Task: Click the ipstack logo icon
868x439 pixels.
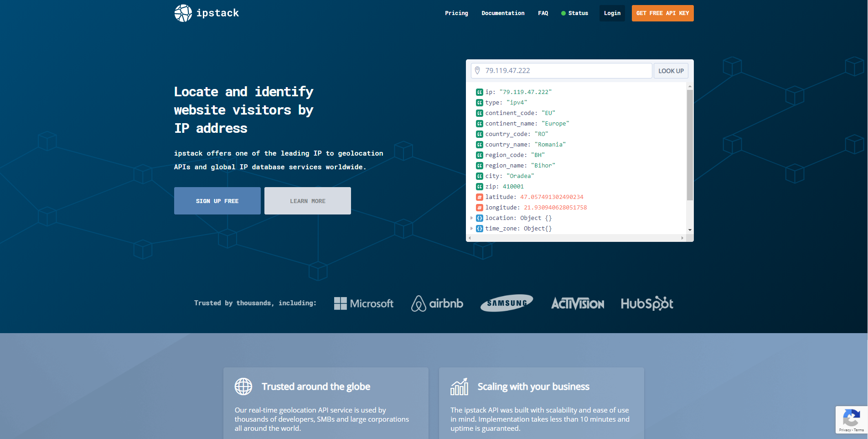Action: [183, 13]
